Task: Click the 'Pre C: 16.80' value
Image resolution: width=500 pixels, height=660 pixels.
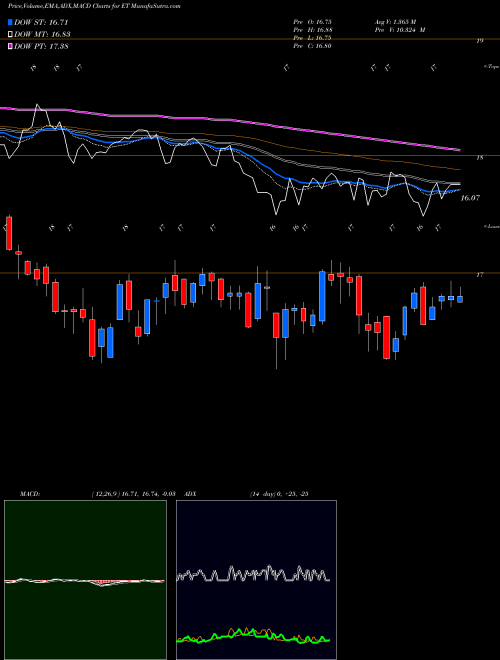Action: pos(313,46)
